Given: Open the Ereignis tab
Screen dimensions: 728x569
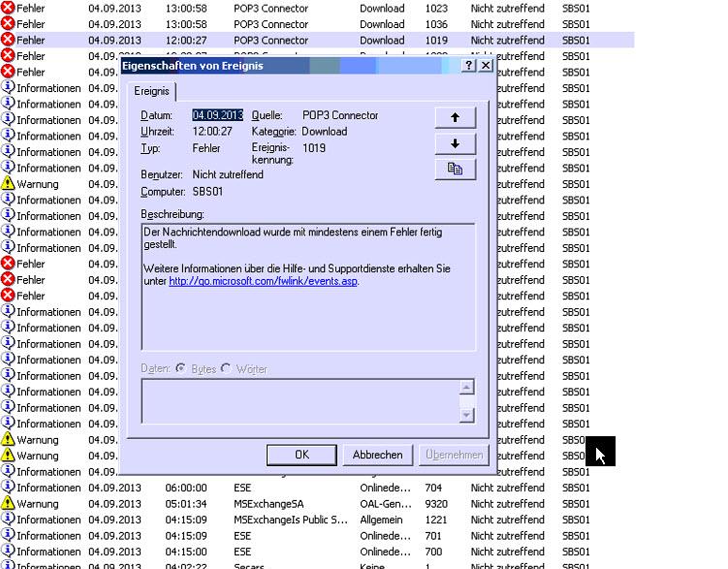Looking at the screenshot, I should (x=151, y=91).
